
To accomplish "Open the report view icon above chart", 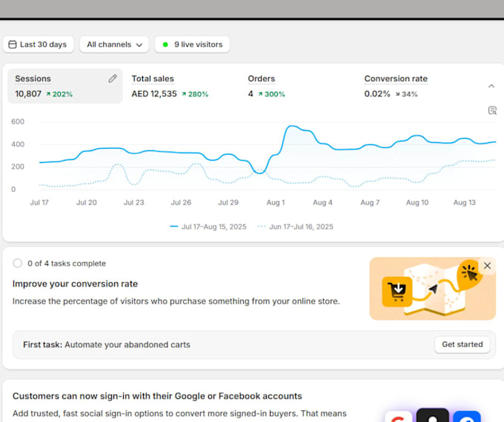I will click(492, 110).
